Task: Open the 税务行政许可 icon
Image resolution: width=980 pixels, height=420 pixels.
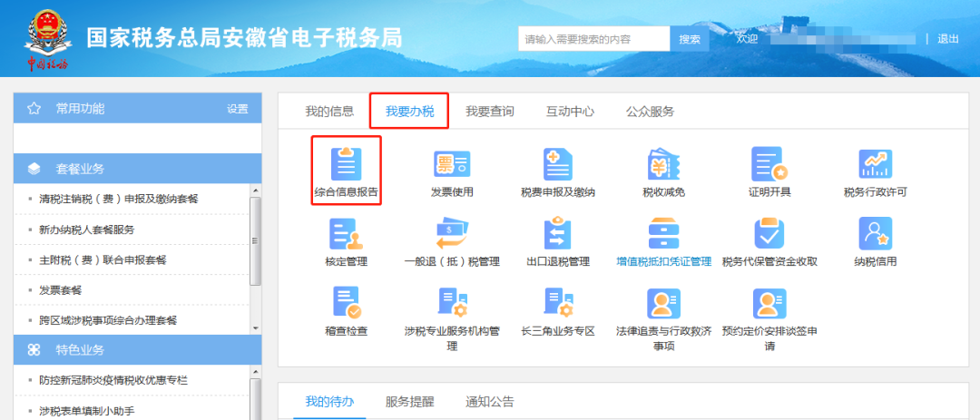Action: coord(875,165)
